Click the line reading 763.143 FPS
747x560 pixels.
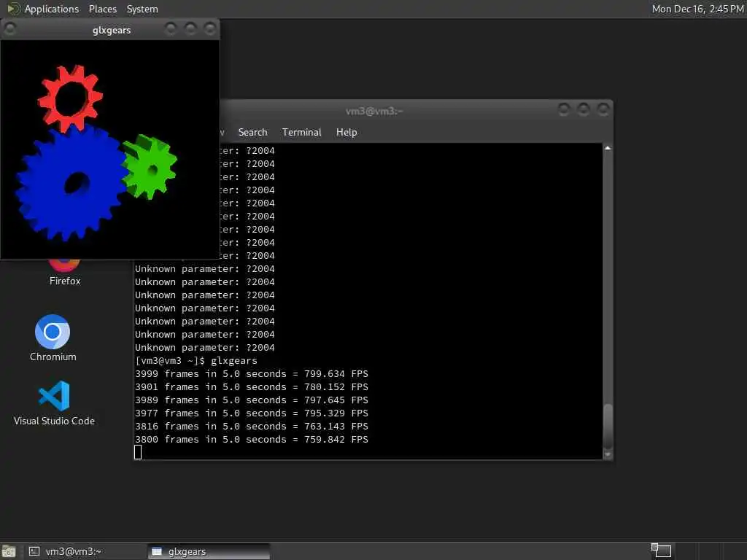[x=252, y=426]
